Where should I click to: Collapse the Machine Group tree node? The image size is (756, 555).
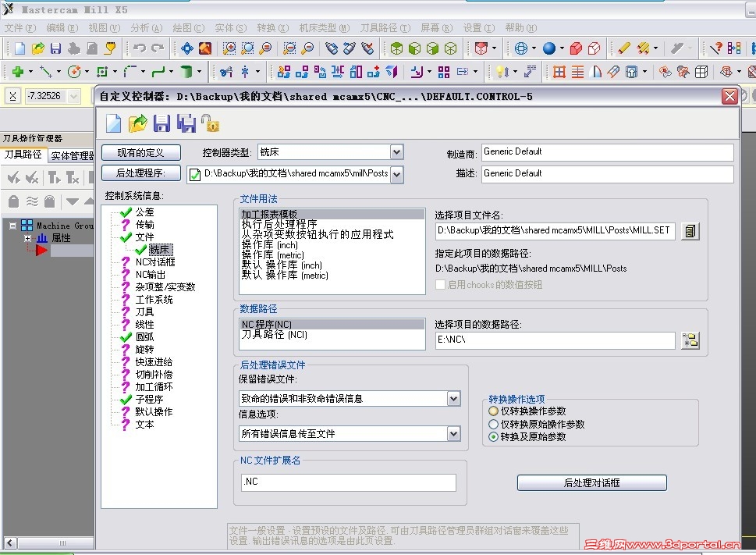point(13,225)
